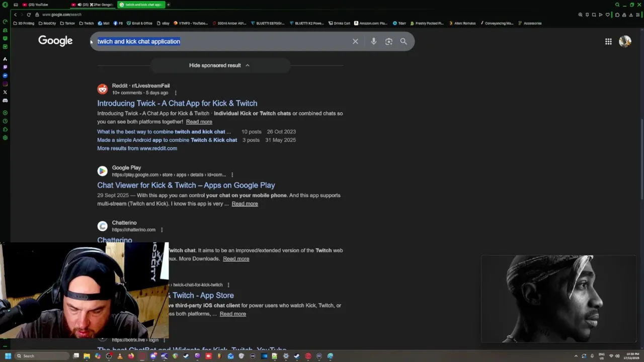Open the more options dots on the Google Play result
This screenshot has height=362, width=644.
232,175
